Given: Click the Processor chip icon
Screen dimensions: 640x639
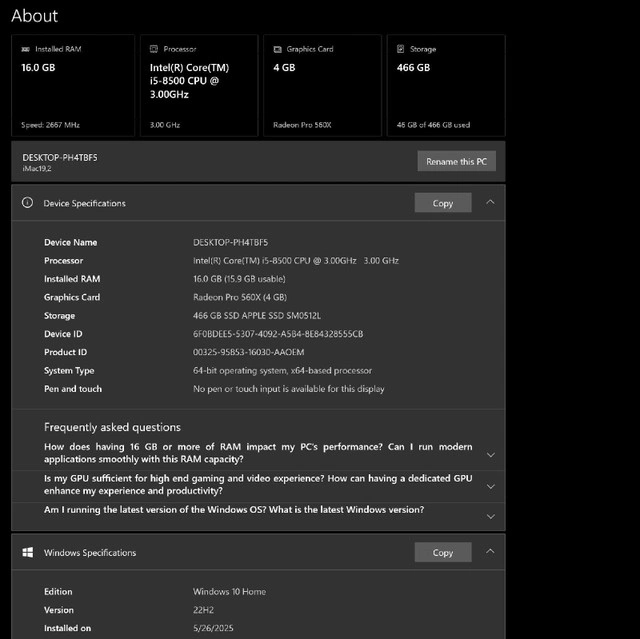Looking at the screenshot, I should click(153, 49).
